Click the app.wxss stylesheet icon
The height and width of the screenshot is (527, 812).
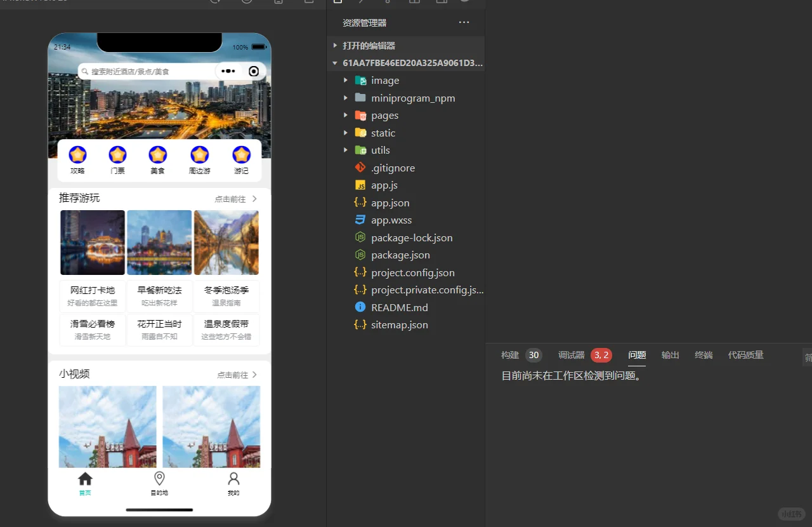click(x=360, y=220)
